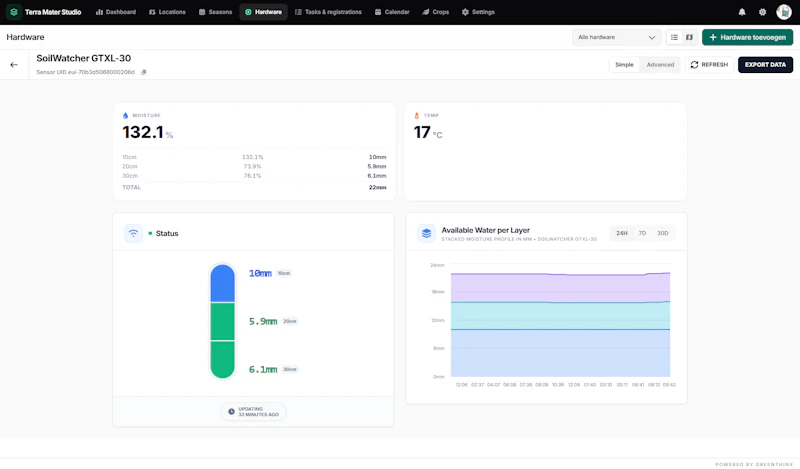Select the Simple view mode

(x=624, y=65)
